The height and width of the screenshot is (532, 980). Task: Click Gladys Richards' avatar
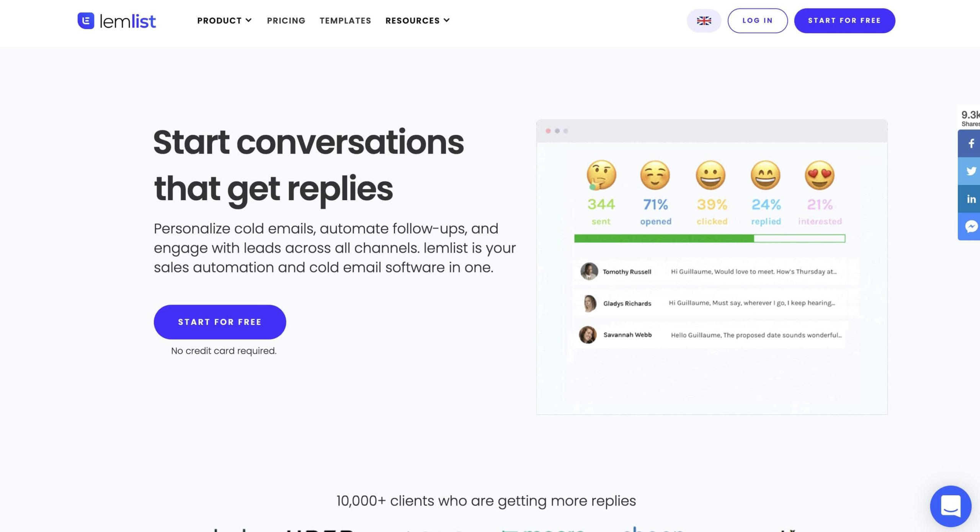click(x=589, y=303)
